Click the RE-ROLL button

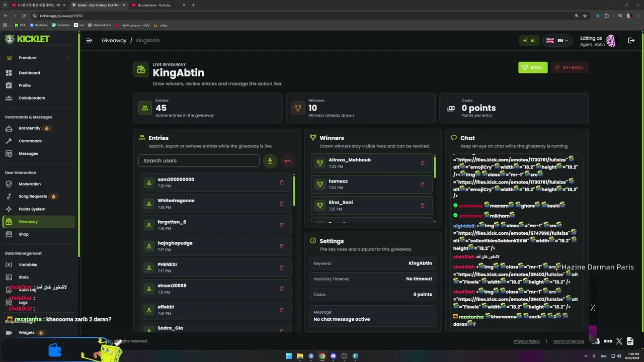click(x=570, y=67)
